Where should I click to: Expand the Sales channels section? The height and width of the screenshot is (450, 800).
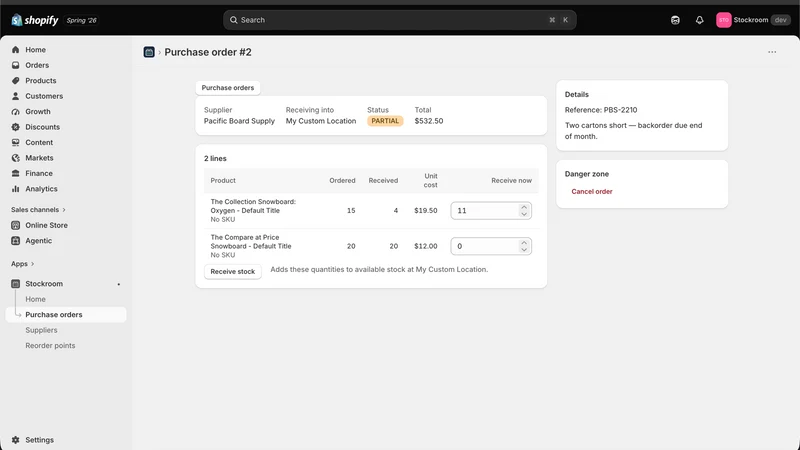pos(38,210)
